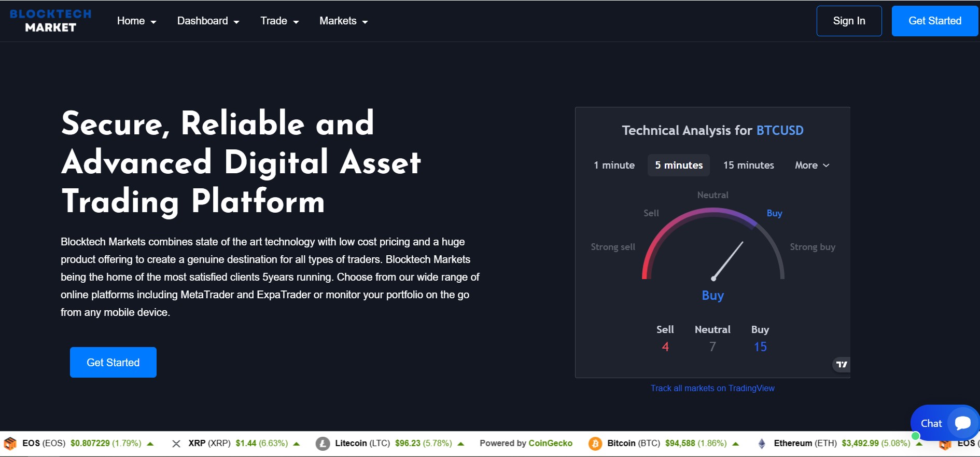980x457 pixels.
Task: Click the Ethereum icon in ticker
Action: point(762,444)
